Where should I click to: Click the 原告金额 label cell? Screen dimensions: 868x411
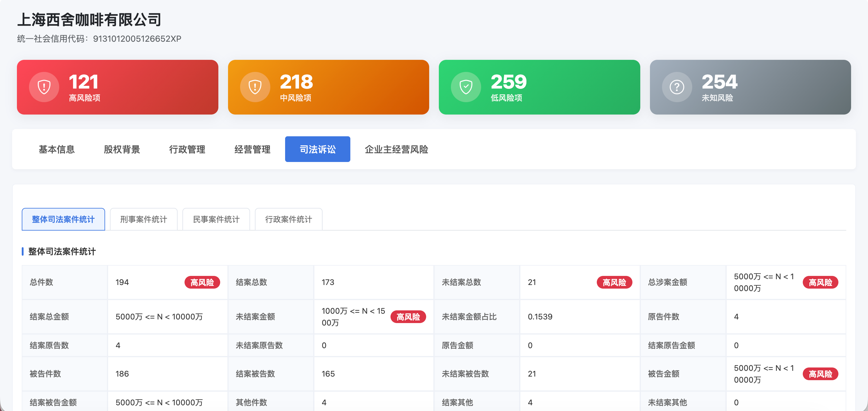[477, 345]
